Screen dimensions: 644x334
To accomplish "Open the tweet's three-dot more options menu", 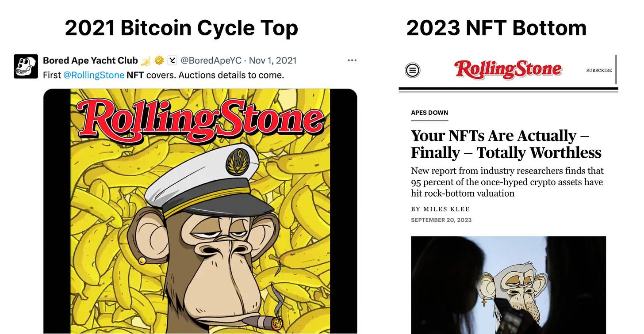I will (x=352, y=61).
